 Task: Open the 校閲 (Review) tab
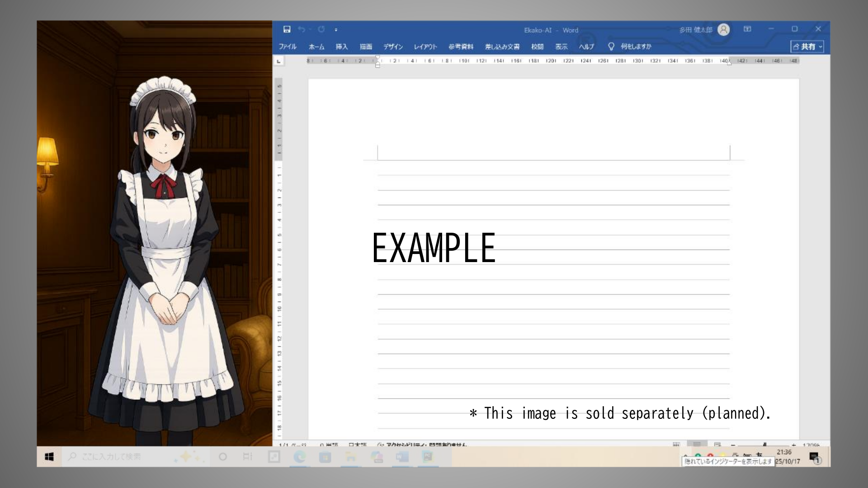click(x=537, y=47)
